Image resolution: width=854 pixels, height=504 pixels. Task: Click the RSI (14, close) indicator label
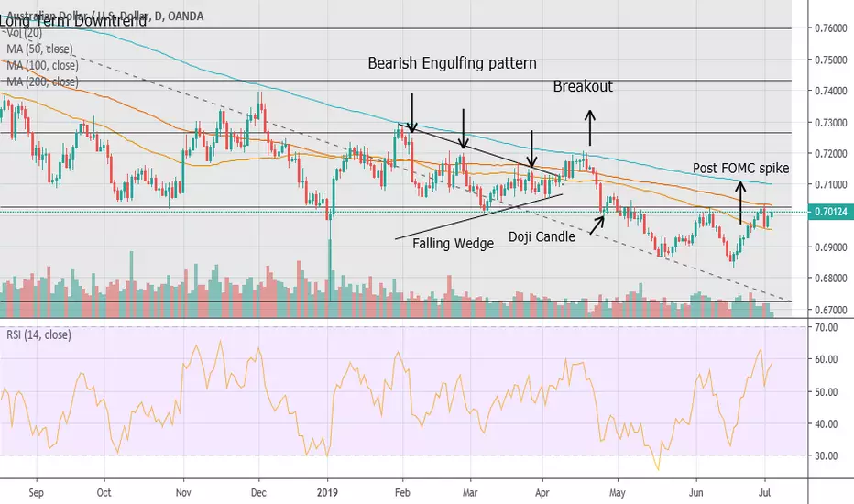(38, 334)
